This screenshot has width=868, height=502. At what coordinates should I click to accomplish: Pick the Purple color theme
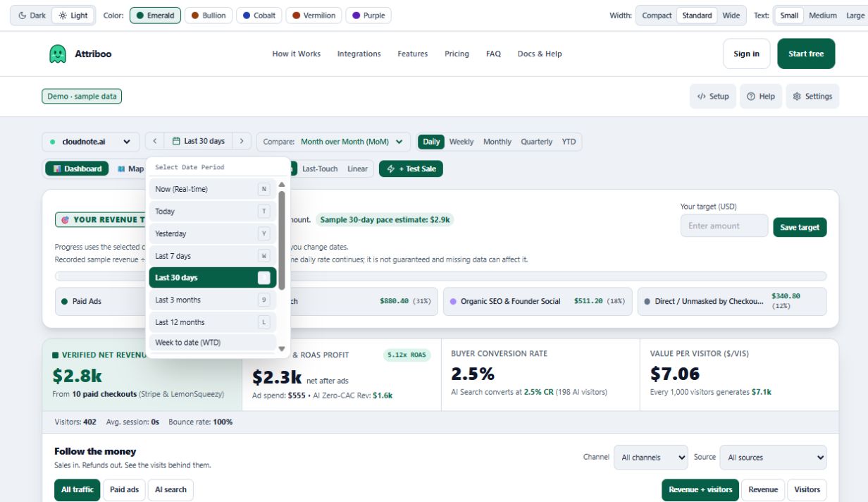pyautogui.click(x=368, y=16)
